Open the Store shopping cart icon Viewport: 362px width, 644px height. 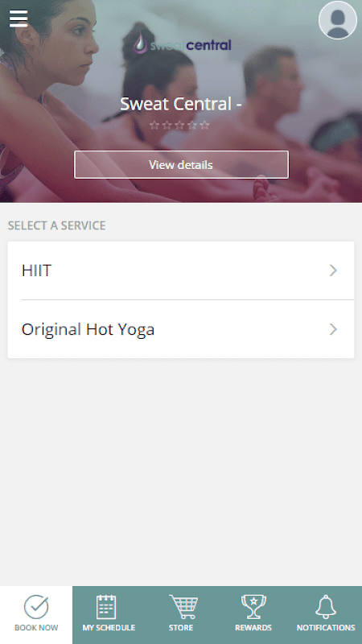[183, 607]
